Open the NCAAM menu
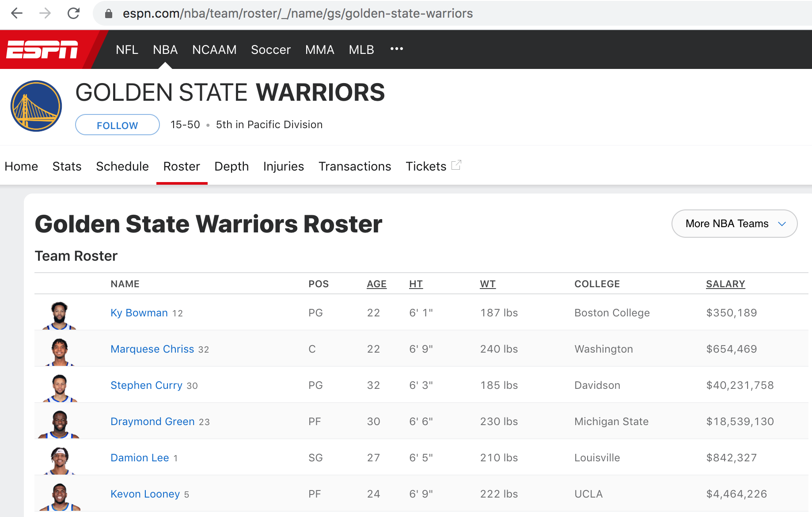This screenshot has height=517, width=812. pos(214,49)
